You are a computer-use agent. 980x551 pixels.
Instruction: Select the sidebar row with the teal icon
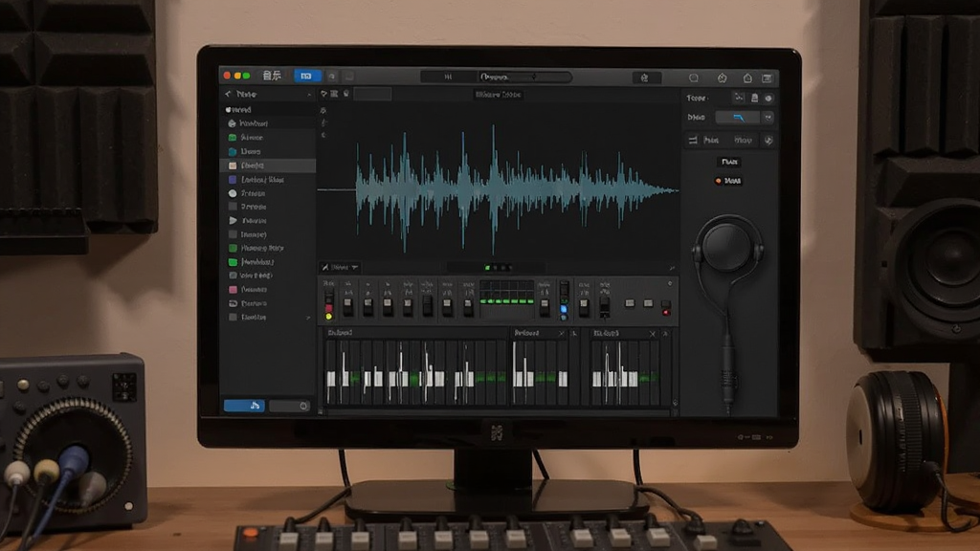pos(268,151)
